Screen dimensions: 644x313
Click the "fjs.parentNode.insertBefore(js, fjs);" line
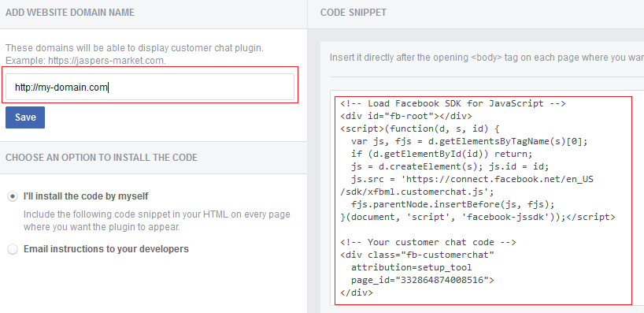click(x=453, y=204)
